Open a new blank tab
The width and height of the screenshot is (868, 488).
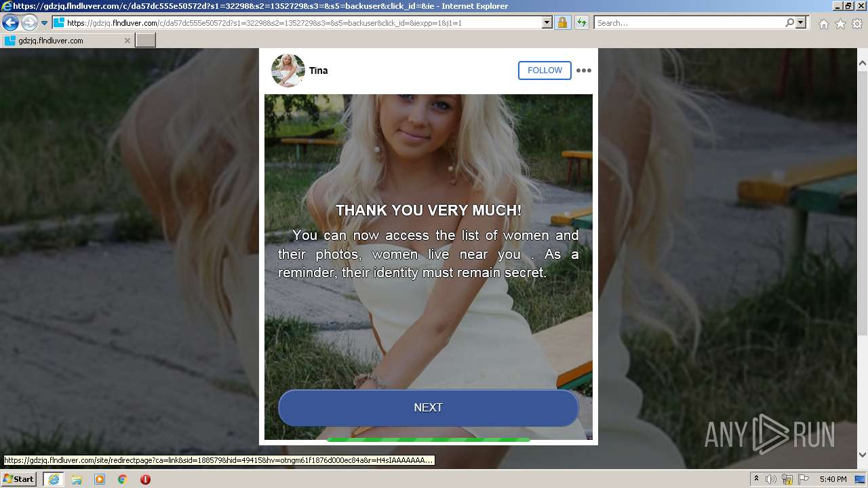(146, 41)
